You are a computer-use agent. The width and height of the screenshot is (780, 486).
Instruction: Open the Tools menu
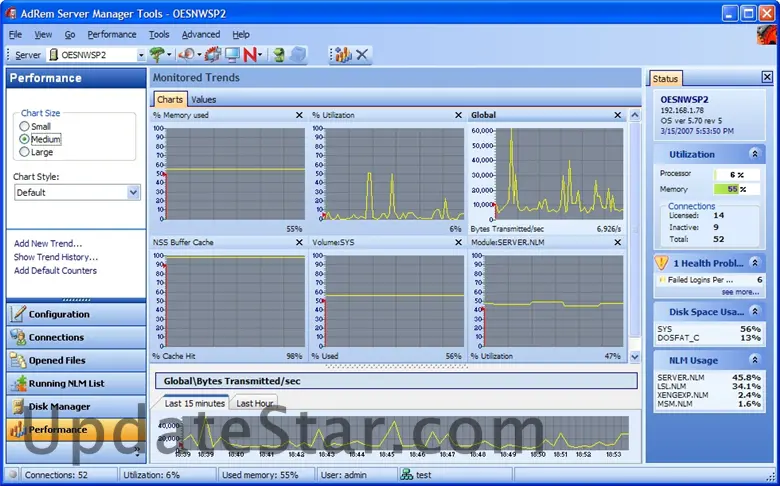(159, 34)
